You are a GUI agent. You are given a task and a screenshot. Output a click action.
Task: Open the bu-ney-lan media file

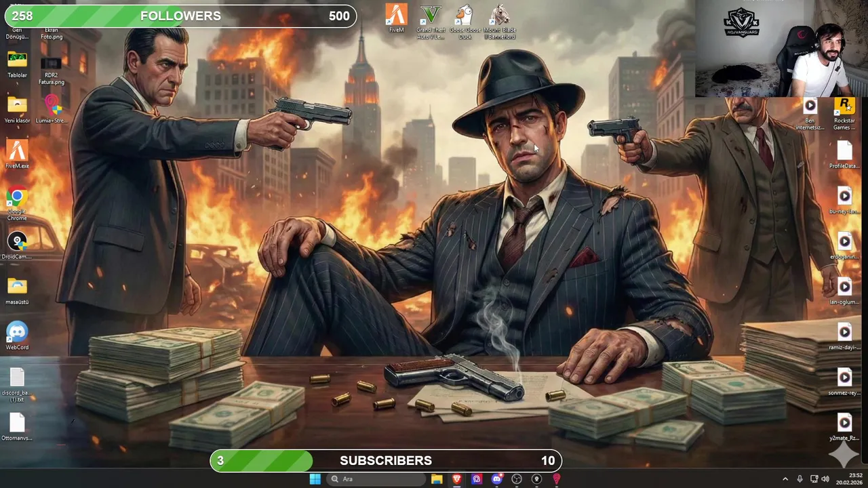click(x=844, y=201)
